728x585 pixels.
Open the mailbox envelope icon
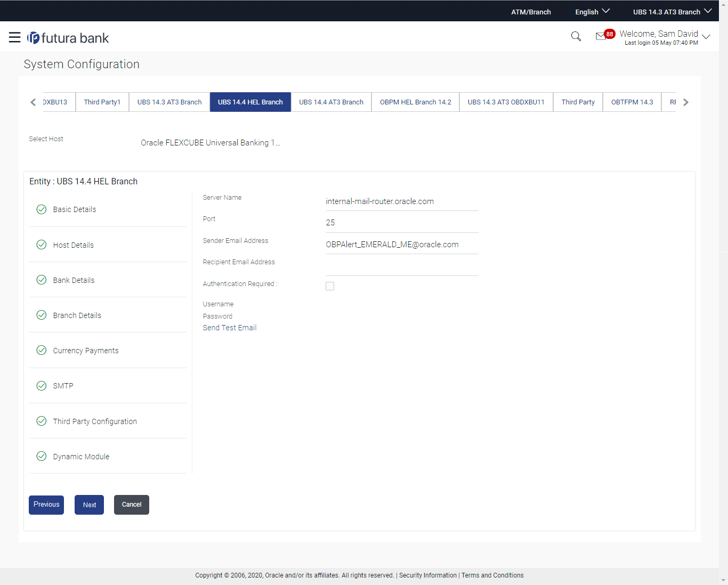tap(601, 36)
